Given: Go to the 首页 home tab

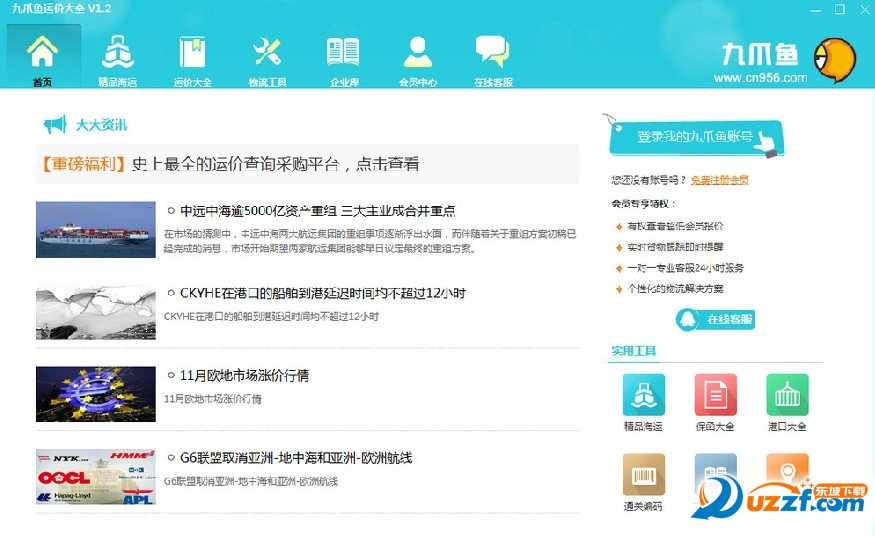Looking at the screenshot, I should pos(43,57).
